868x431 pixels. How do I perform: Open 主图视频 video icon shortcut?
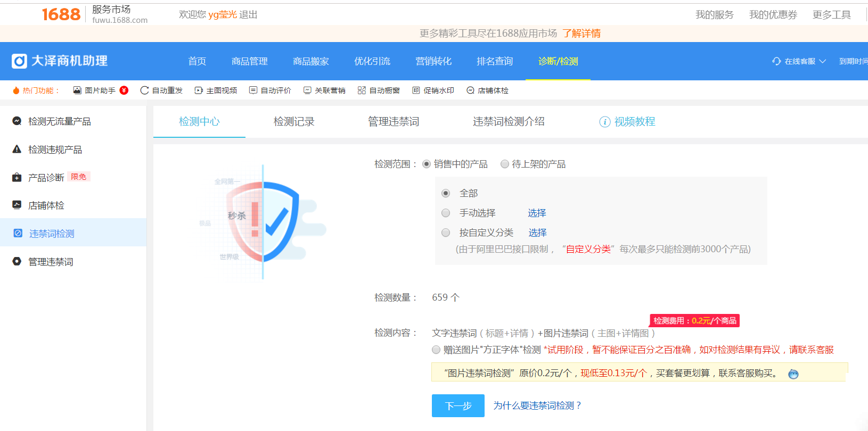(199, 90)
